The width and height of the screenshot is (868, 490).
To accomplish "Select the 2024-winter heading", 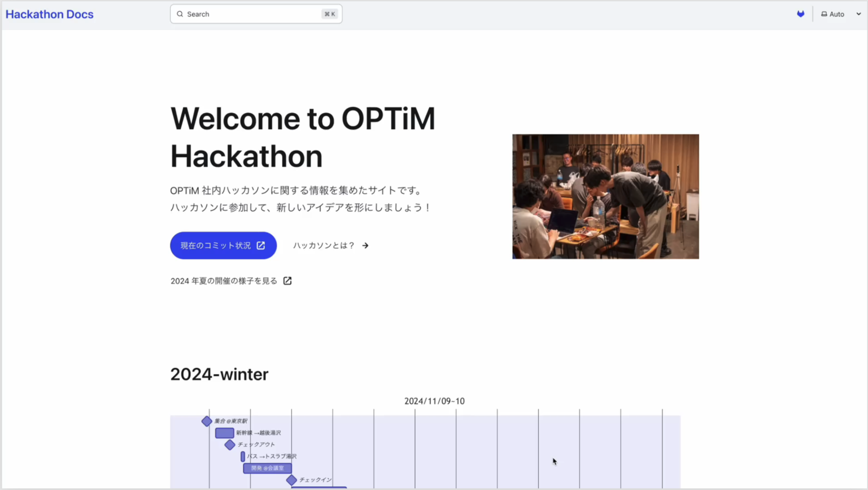I will [x=219, y=374].
